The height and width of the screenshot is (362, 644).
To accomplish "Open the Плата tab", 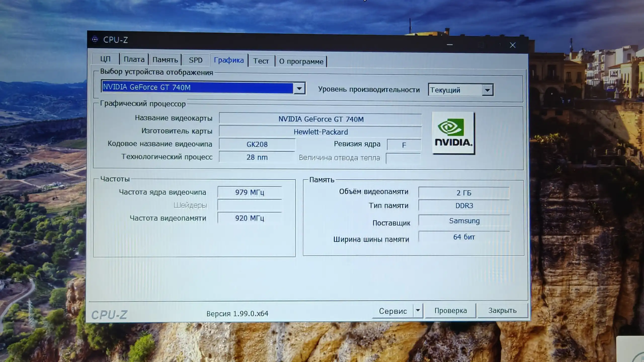I will coord(134,59).
